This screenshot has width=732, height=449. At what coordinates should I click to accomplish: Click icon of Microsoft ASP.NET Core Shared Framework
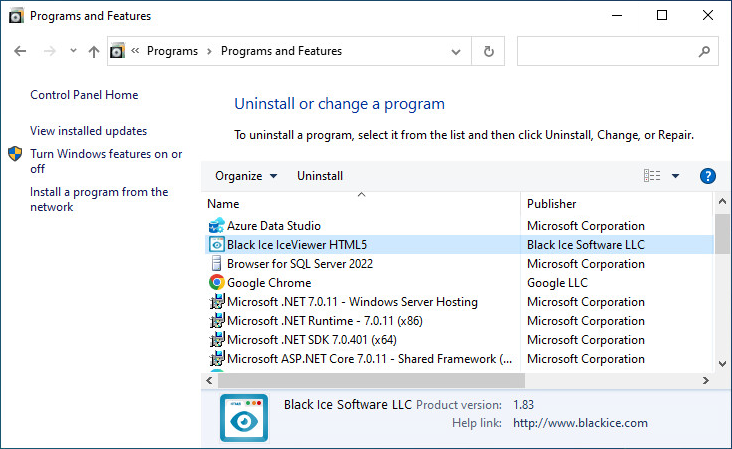coord(216,359)
